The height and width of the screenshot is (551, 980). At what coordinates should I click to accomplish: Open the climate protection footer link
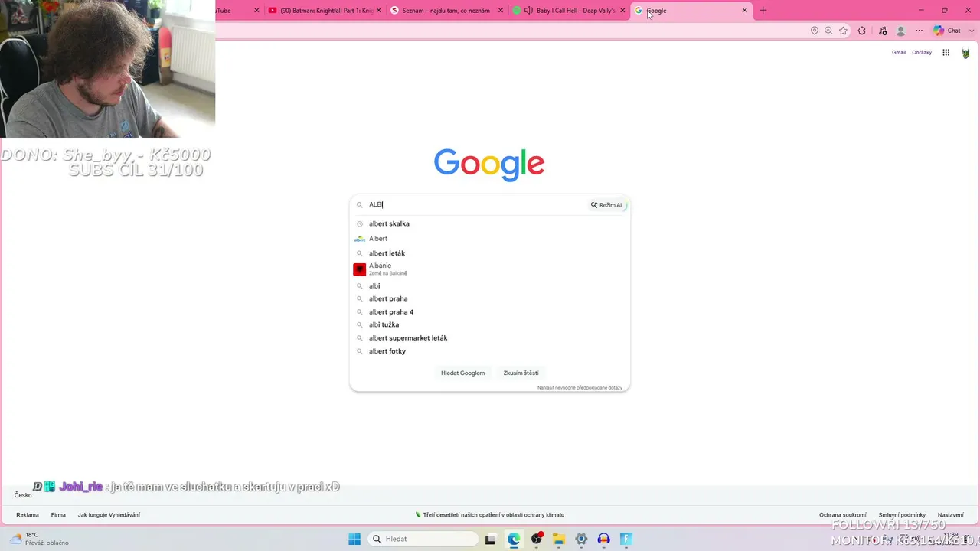(490, 515)
